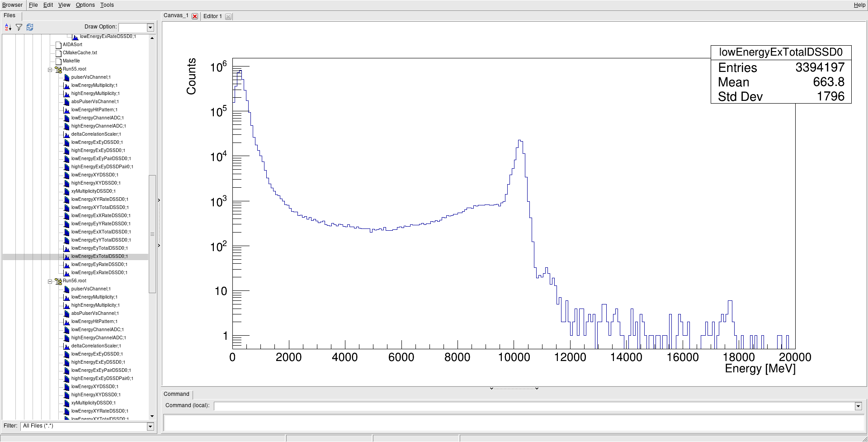Select lowEnergyXYRateDSSD0;1 under Run56.root

[x=99, y=411]
